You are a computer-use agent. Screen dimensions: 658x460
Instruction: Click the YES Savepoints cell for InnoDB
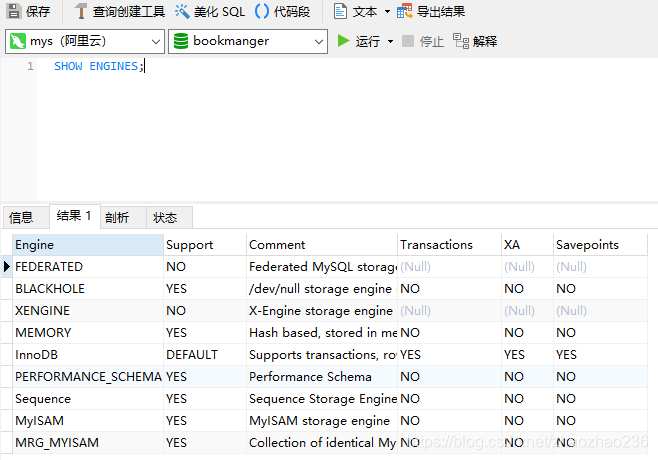tap(601, 355)
